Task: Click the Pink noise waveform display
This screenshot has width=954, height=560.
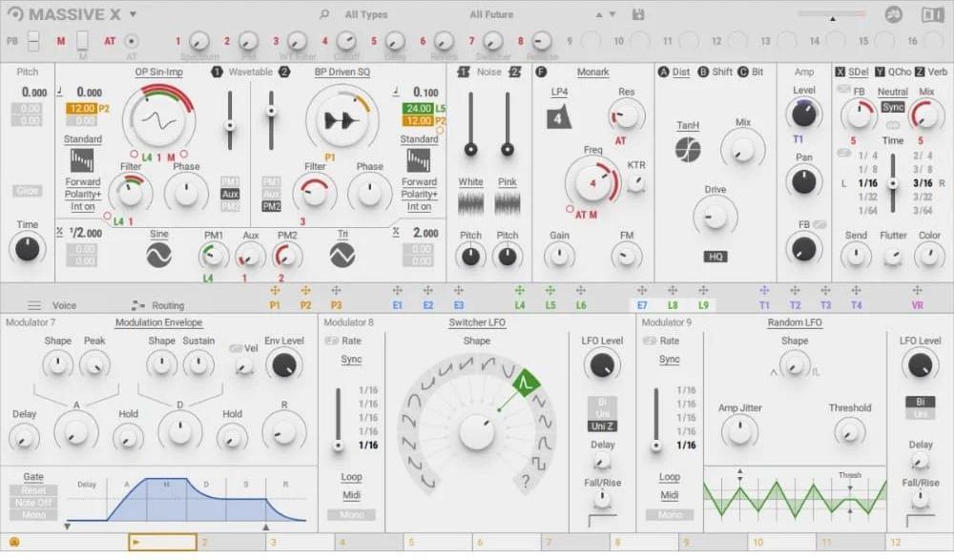Action: click(x=507, y=204)
